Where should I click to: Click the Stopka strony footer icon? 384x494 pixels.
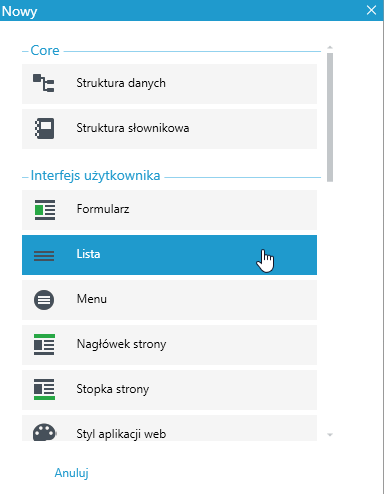[x=44, y=389]
